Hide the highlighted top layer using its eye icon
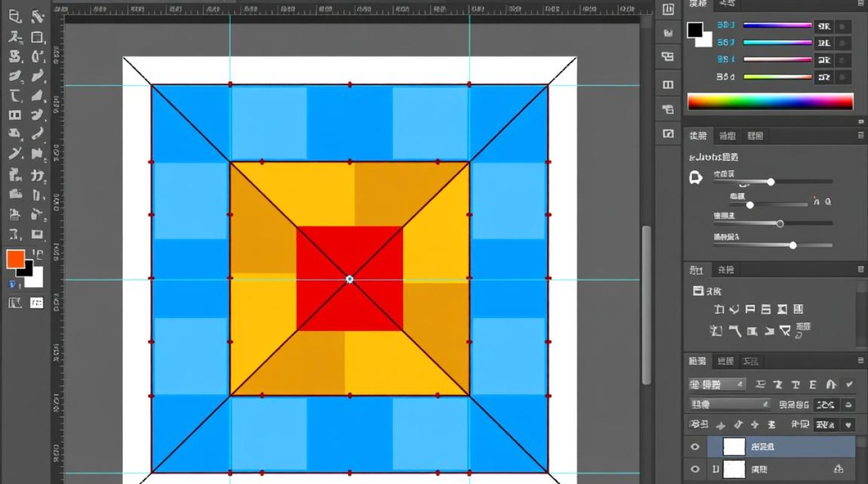The height and width of the screenshot is (484, 868). click(x=695, y=447)
